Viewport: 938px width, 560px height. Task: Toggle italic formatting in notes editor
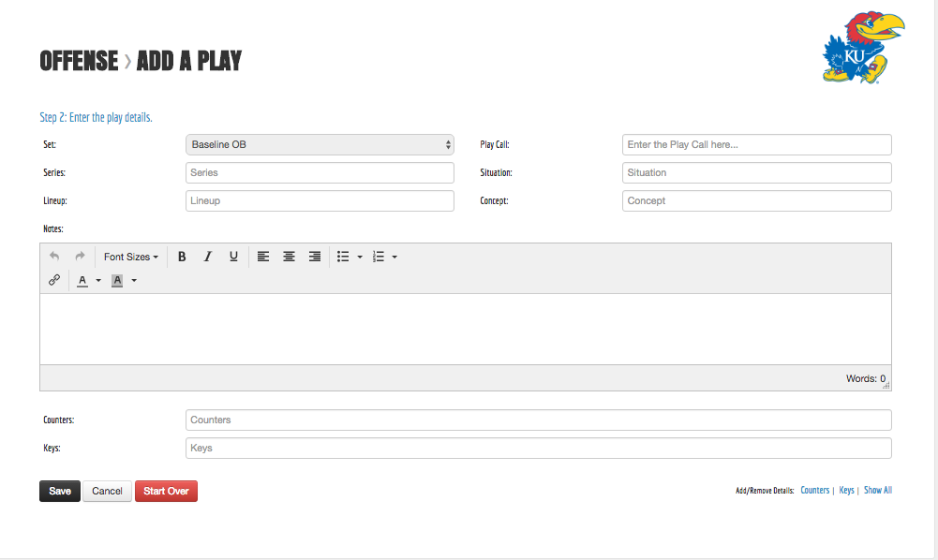[208, 257]
